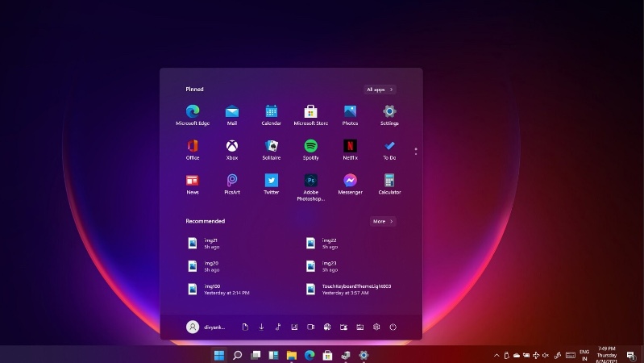This screenshot has width=644, height=363.
Task: Click the pinned apps page scroll dots
Action: (416, 150)
